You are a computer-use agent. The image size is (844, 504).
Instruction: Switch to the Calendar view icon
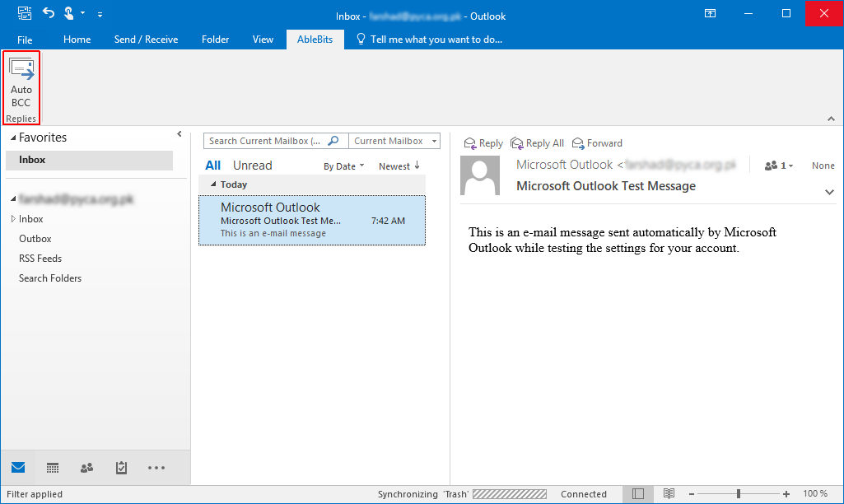click(x=52, y=468)
